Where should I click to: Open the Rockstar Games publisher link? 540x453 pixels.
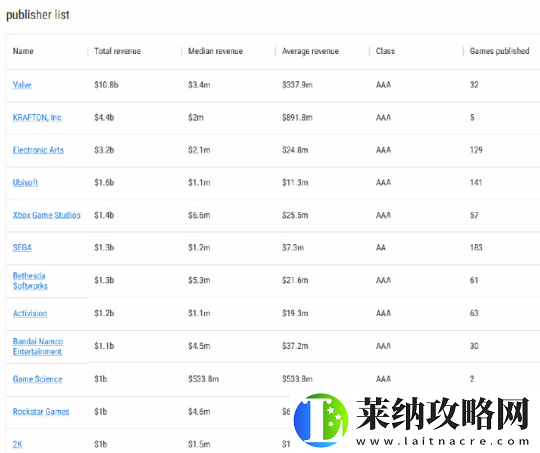click(41, 412)
